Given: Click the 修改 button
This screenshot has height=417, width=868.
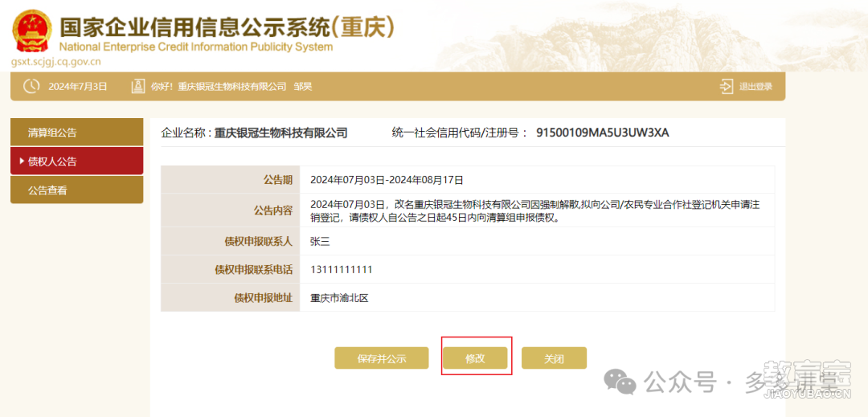Looking at the screenshot, I should (475, 358).
